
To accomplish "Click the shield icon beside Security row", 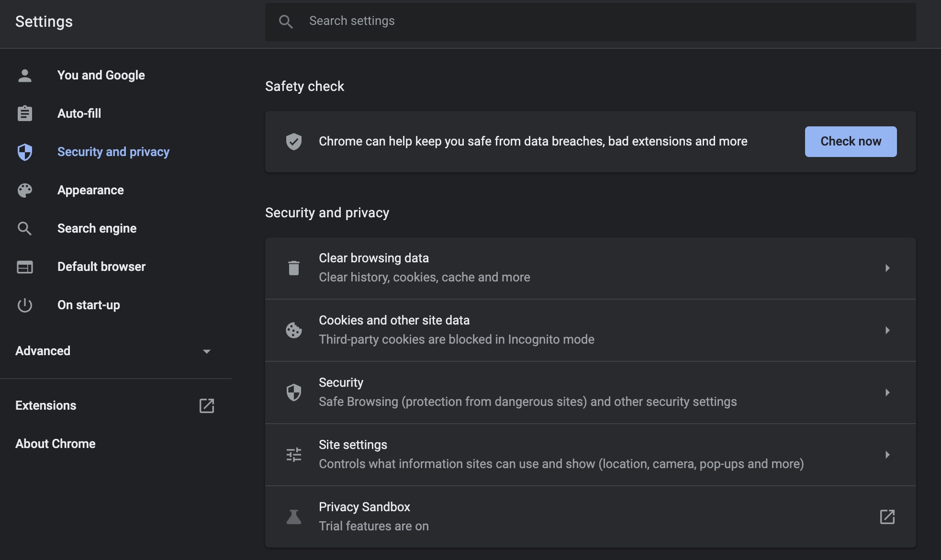I will (x=294, y=392).
